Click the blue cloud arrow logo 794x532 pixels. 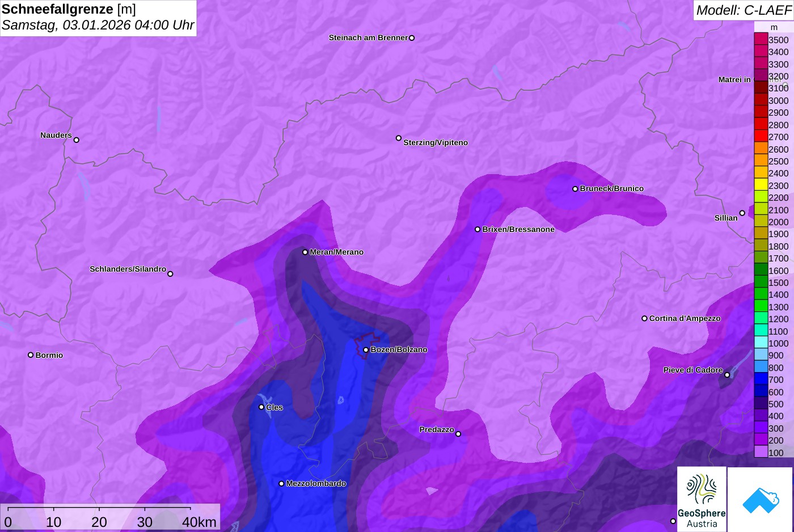coord(761,499)
